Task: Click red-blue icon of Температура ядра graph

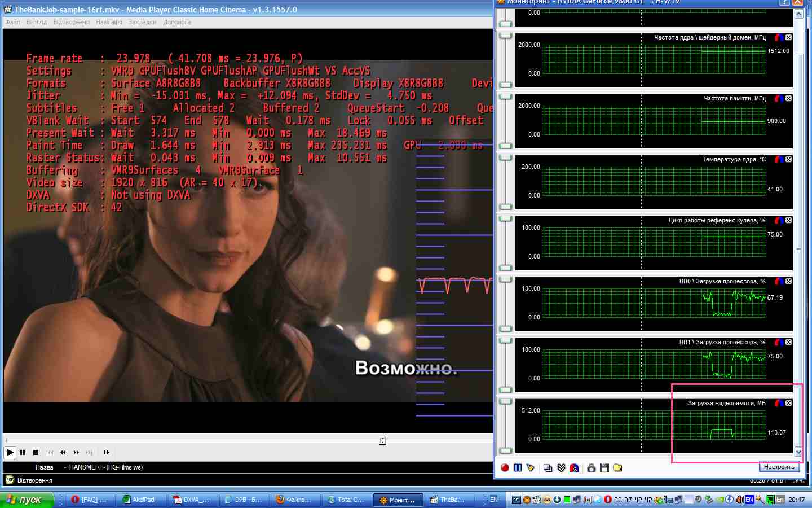Action: coord(779,159)
